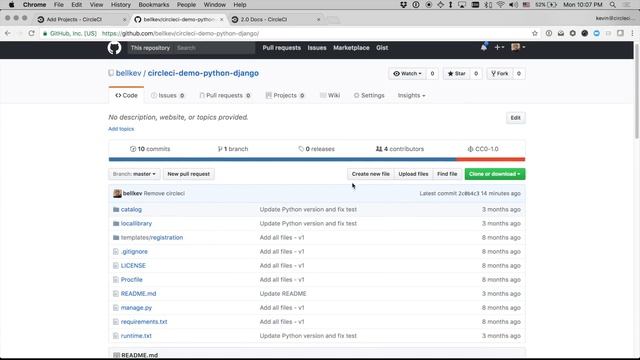Click the volume icon in menu bar
The image size is (640, 360).
[513, 5]
